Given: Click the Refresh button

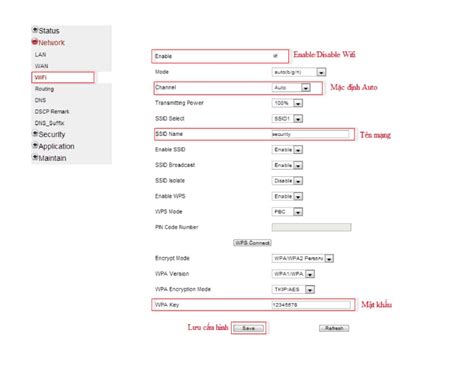Looking at the screenshot, I should [x=334, y=328].
